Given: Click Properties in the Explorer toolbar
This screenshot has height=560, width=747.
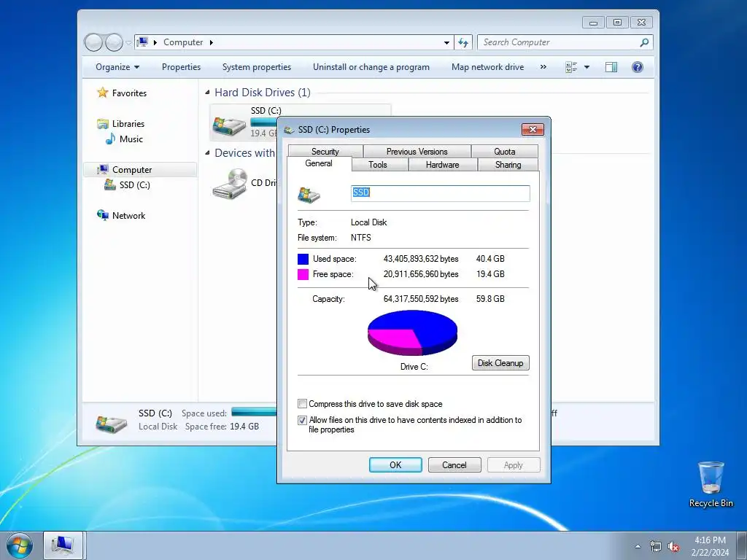Looking at the screenshot, I should point(181,67).
